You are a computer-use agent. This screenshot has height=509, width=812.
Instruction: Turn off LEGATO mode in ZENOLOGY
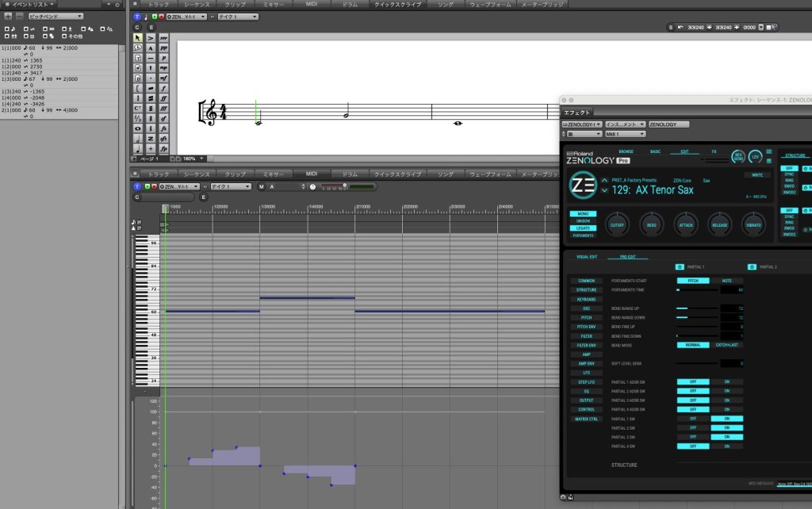pos(583,228)
